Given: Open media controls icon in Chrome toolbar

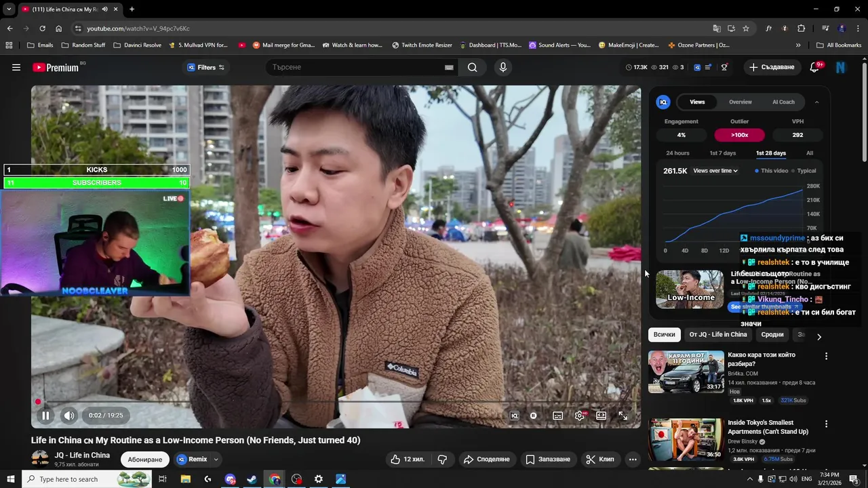Looking at the screenshot, I should [825, 28].
